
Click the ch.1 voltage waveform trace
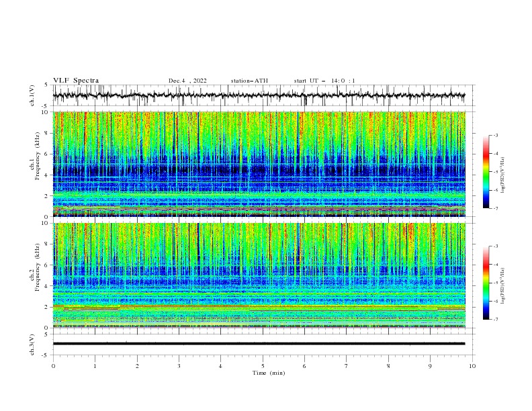coord(259,95)
